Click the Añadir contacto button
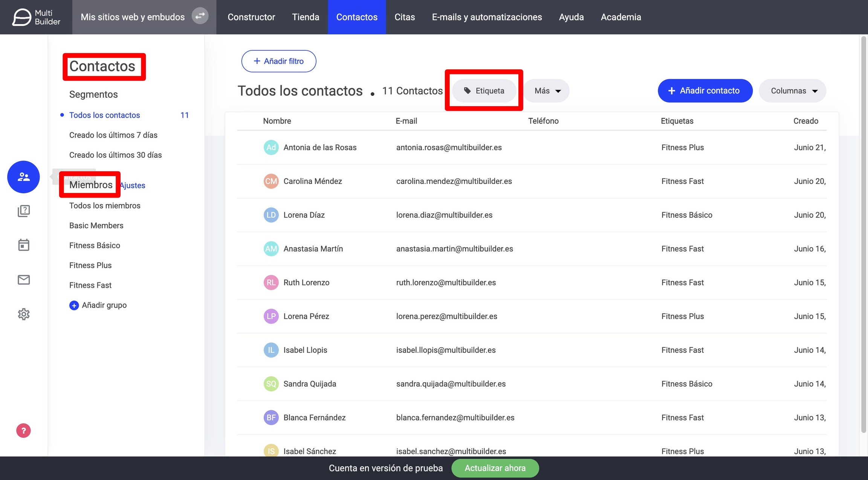The image size is (868, 480). coord(705,91)
